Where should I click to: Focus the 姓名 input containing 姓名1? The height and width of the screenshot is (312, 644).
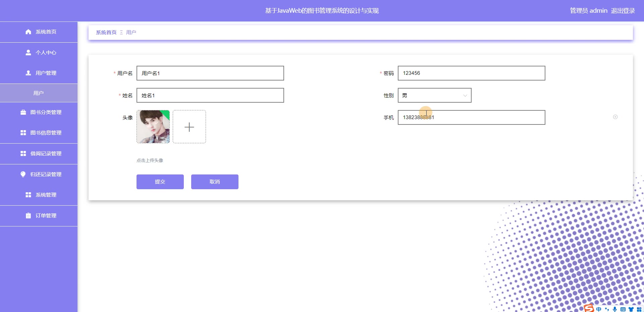pos(210,95)
